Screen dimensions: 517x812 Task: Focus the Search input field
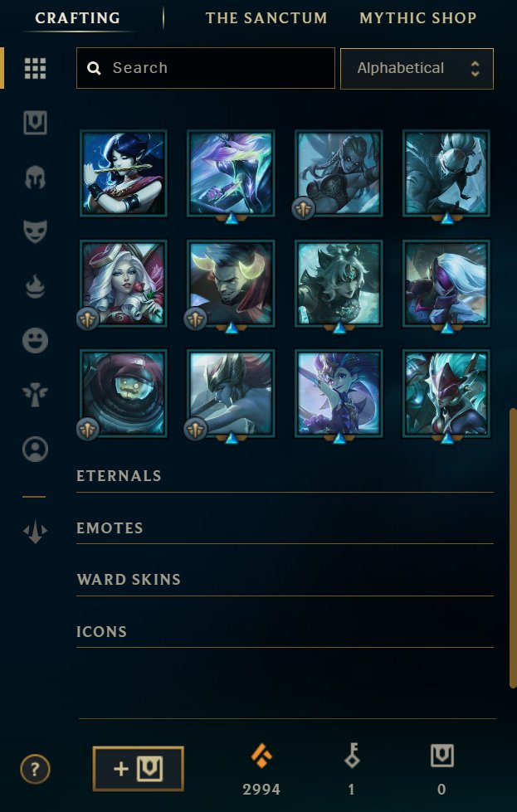click(x=206, y=68)
